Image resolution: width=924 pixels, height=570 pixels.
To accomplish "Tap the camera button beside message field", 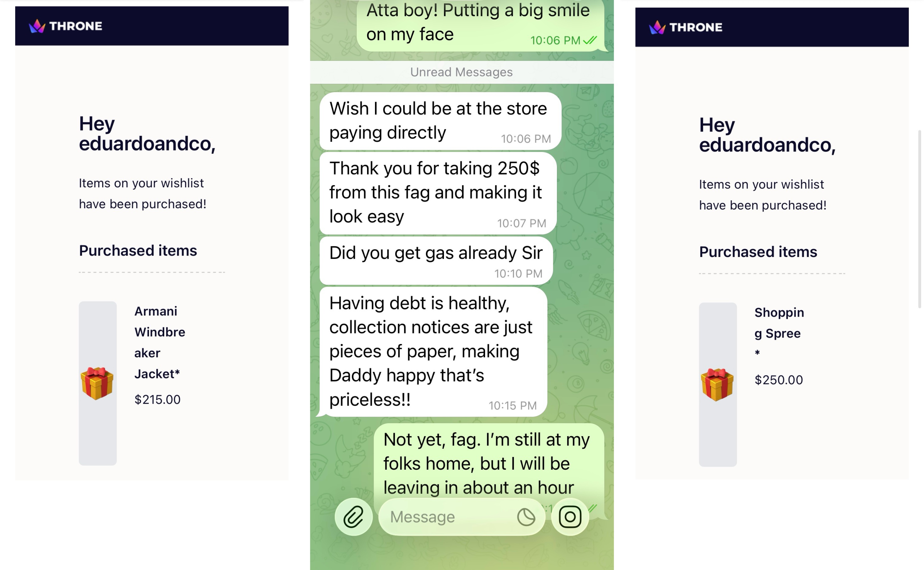I will pos(570,517).
